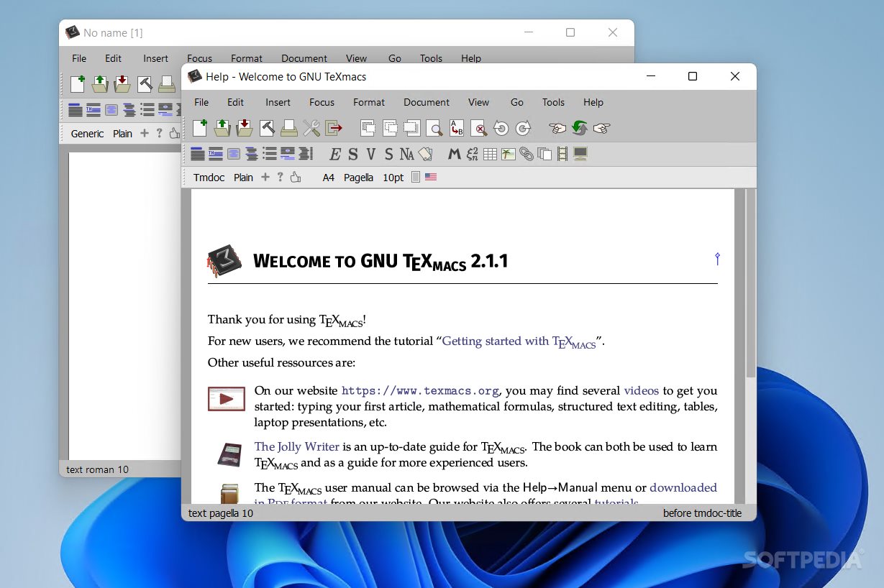Click the thumbs-up icon in Help window
This screenshot has width=884, height=588.
pyautogui.click(x=295, y=178)
